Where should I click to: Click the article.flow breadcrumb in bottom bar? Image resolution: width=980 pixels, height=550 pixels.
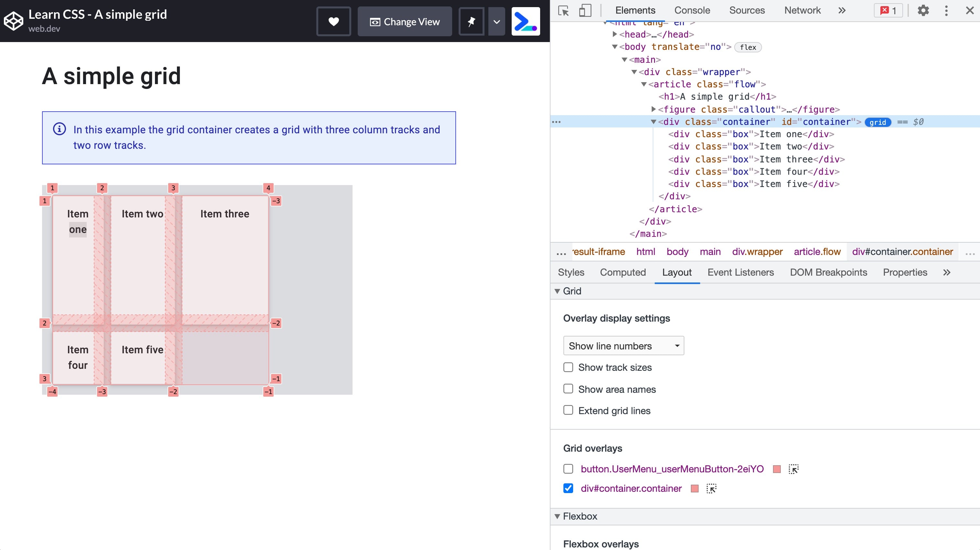(817, 251)
